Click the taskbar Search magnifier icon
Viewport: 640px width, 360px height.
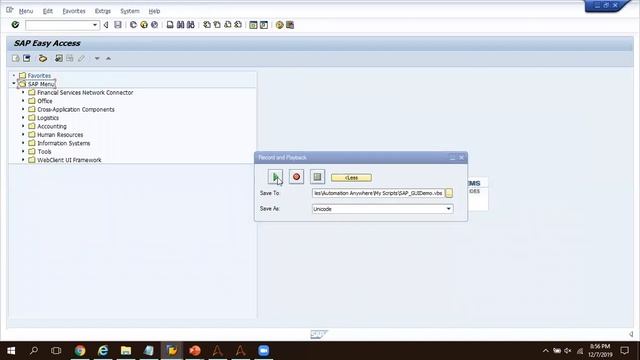(x=34, y=351)
